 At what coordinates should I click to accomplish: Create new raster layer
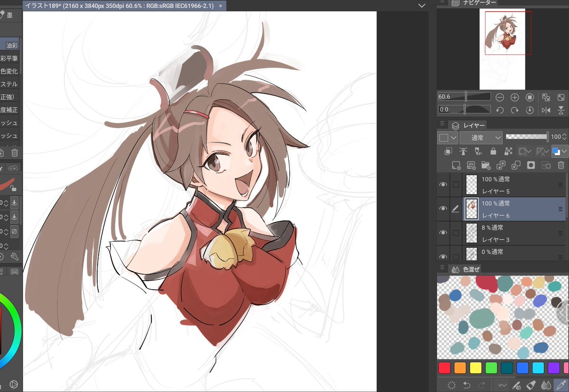456,165
